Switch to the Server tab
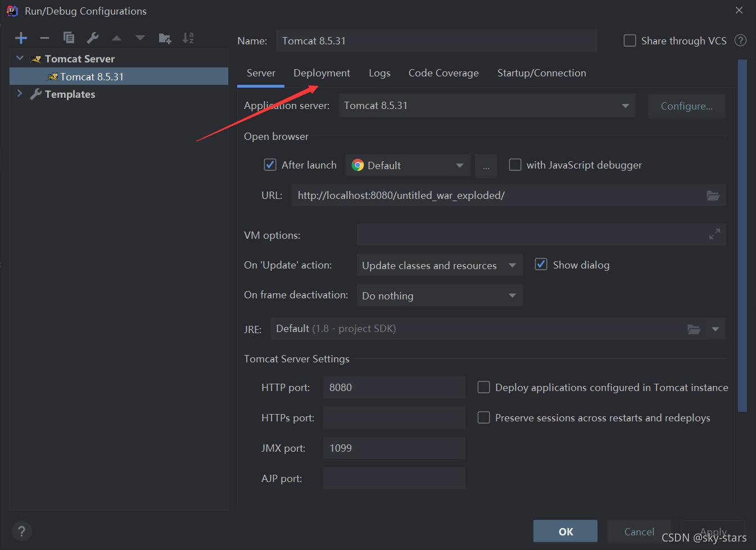Image resolution: width=756 pixels, height=550 pixels. point(261,73)
